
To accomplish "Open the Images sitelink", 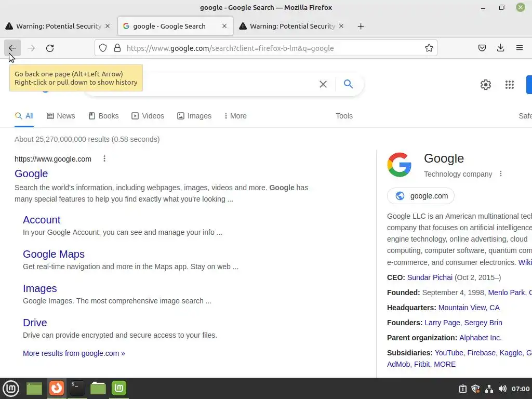I will pos(39,288).
